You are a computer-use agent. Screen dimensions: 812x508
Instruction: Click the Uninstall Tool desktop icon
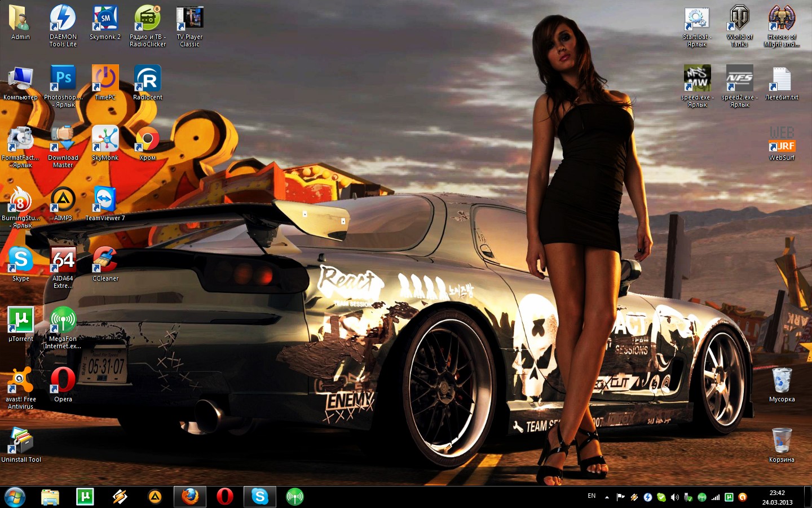20,446
